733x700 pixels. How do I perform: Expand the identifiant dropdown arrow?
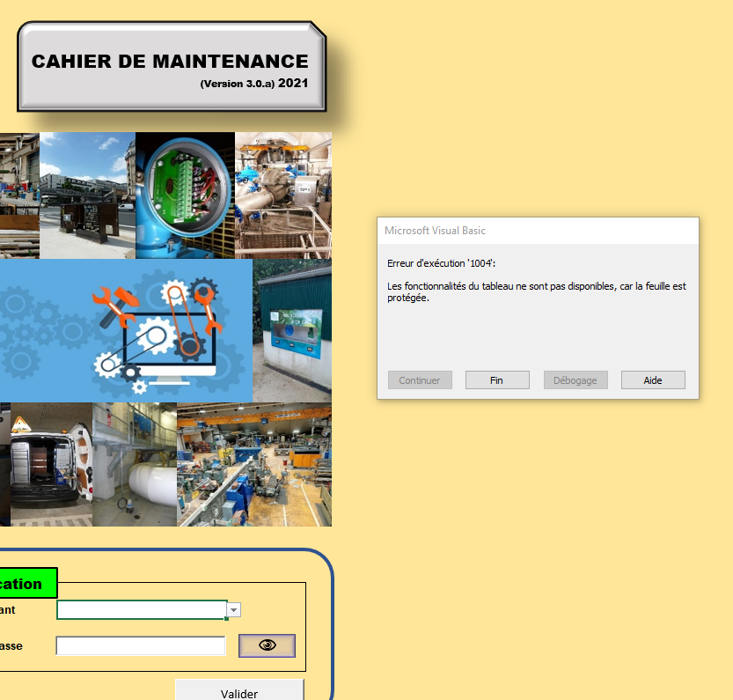tap(234, 609)
